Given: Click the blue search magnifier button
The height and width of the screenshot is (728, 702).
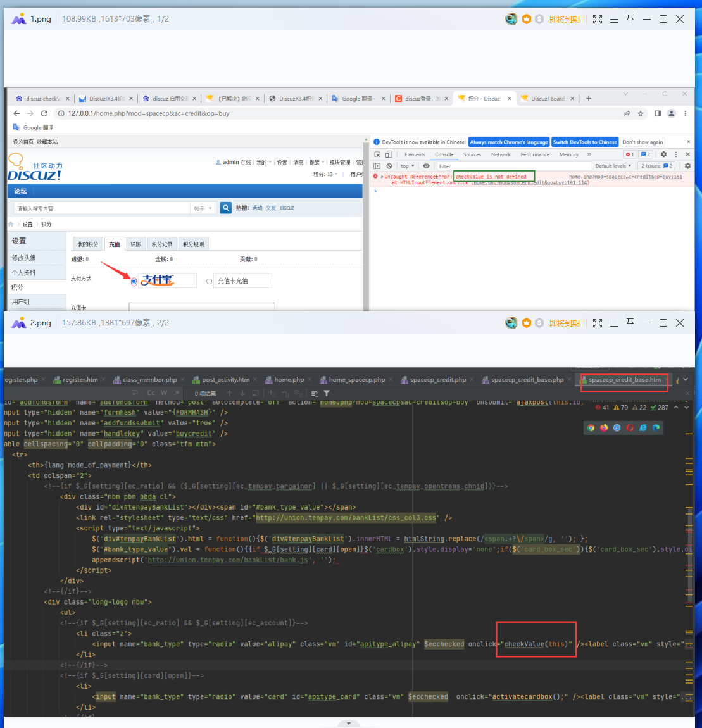Looking at the screenshot, I should click(x=225, y=208).
